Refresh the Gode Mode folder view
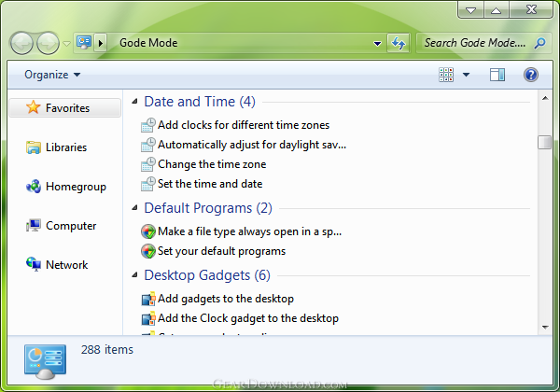 pyautogui.click(x=399, y=44)
